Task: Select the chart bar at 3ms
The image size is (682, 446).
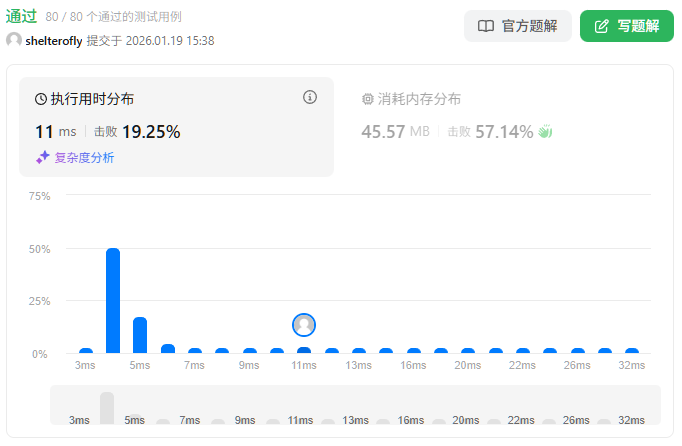Action: coord(86,351)
